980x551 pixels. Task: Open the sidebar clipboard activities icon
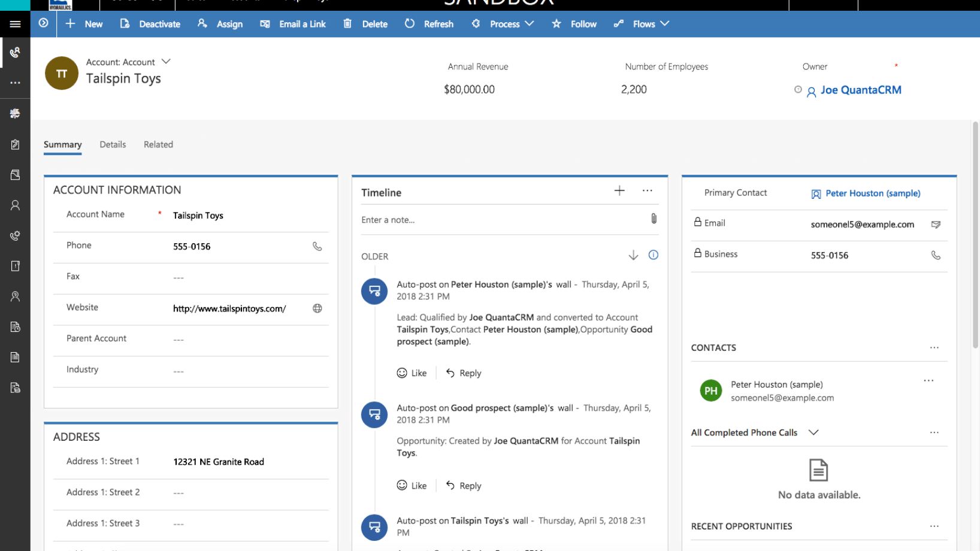tap(15, 144)
